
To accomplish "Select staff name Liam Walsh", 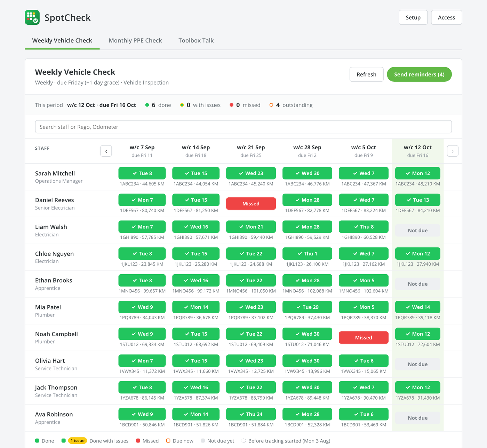I will coord(51,227).
